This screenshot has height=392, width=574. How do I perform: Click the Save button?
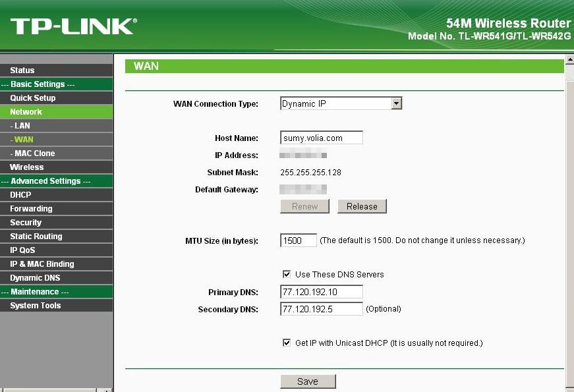click(x=308, y=381)
